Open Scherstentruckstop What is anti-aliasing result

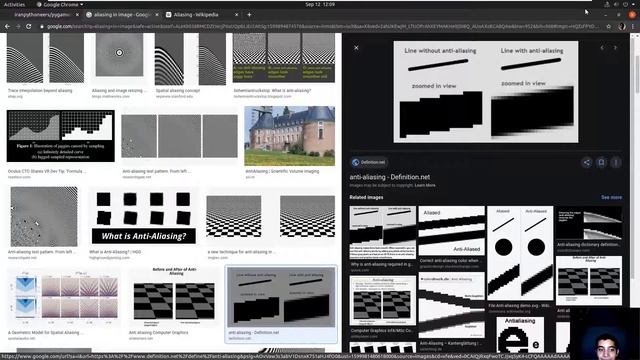click(x=284, y=58)
